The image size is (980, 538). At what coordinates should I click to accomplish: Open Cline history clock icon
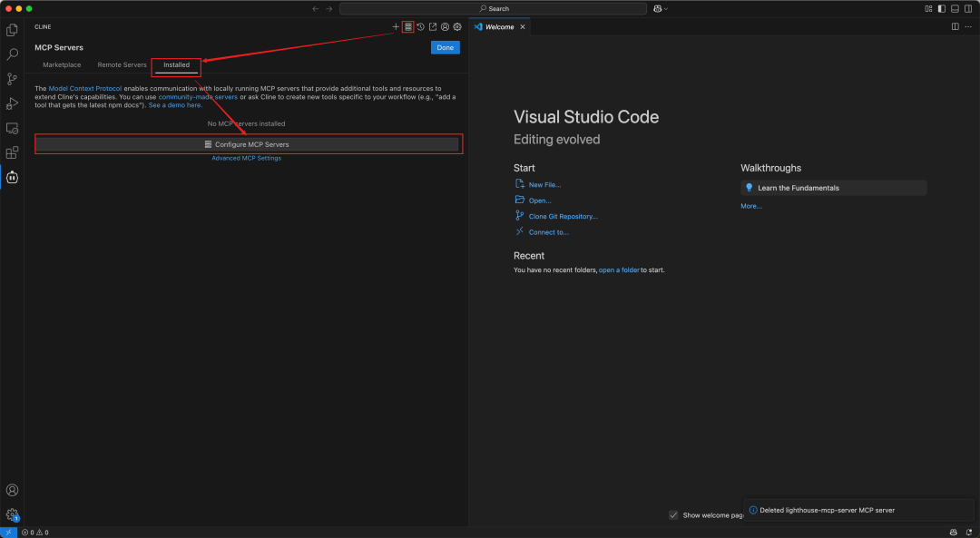[421, 27]
